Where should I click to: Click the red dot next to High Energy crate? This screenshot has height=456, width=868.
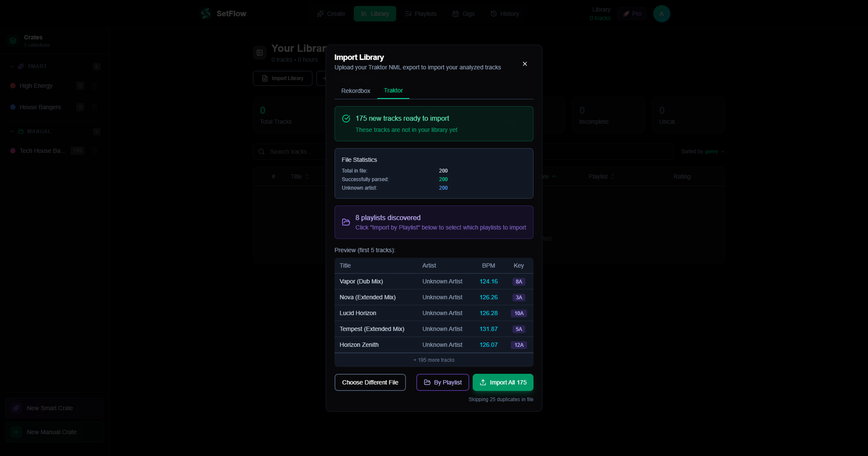tap(12, 86)
